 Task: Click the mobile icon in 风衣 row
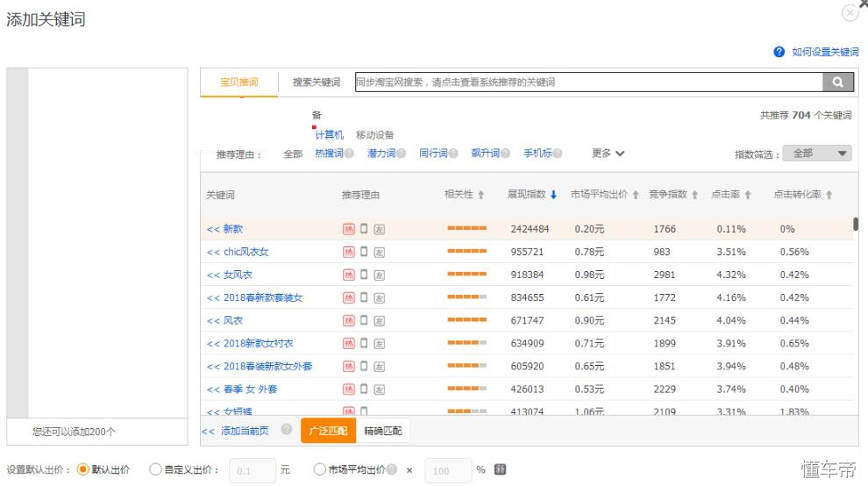364,319
